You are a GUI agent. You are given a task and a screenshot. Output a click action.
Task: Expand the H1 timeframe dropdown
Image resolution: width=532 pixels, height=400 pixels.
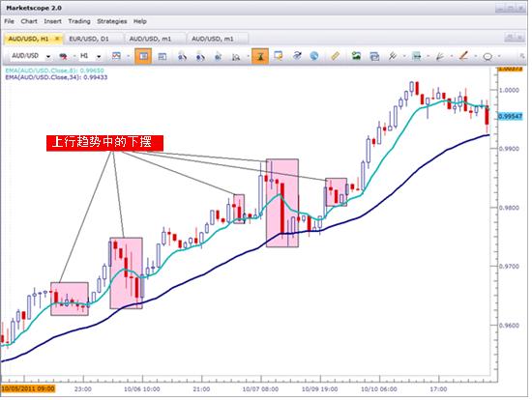(99, 56)
